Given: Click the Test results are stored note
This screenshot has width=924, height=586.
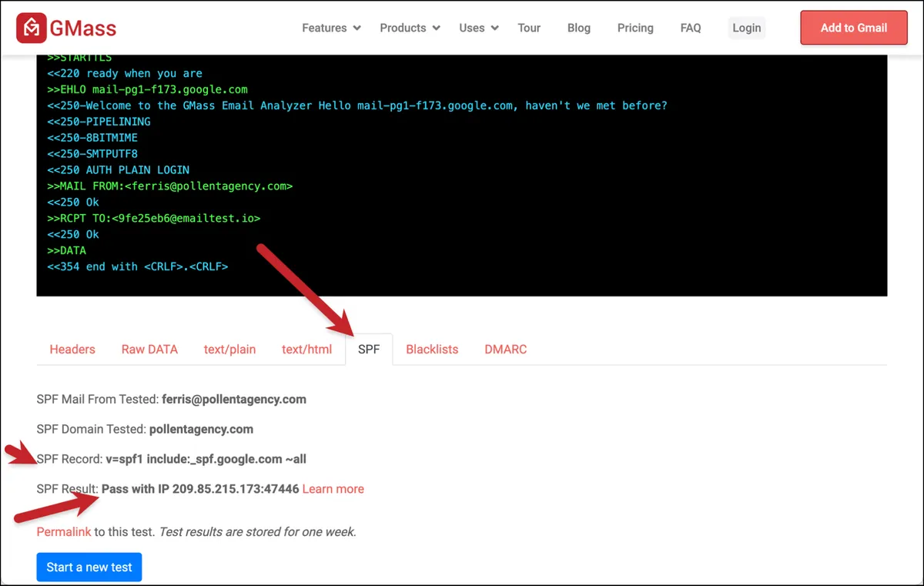Looking at the screenshot, I should (x=257, y=531).
